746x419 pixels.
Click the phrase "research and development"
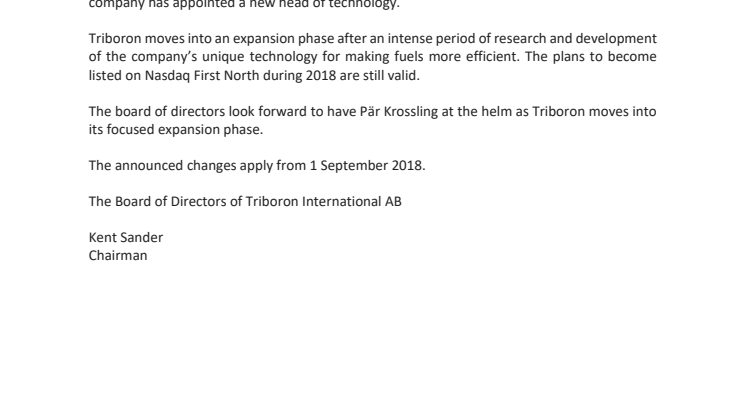coord(575,39)
